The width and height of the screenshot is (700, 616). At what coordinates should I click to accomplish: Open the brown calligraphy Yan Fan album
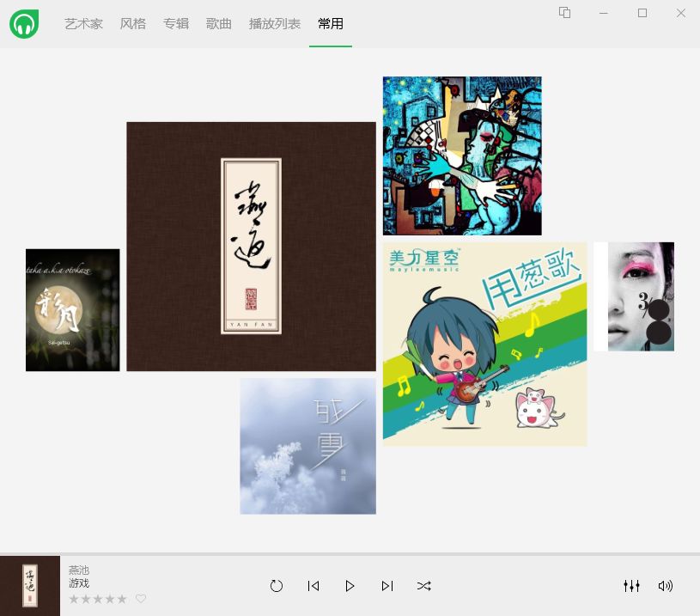252,247
